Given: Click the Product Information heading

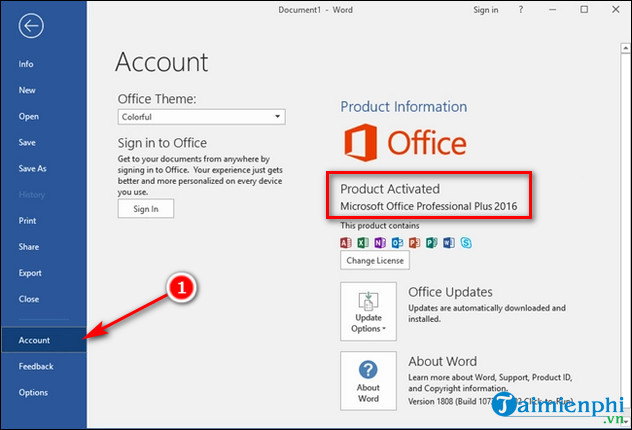Looking at the screenshot, I should tap(404, 107).
